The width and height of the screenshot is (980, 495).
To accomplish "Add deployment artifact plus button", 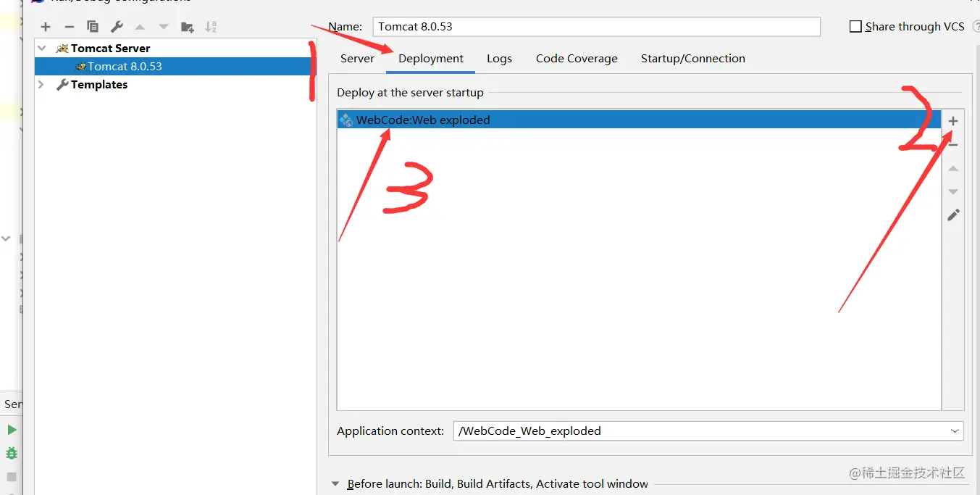I will click(953, 121).
